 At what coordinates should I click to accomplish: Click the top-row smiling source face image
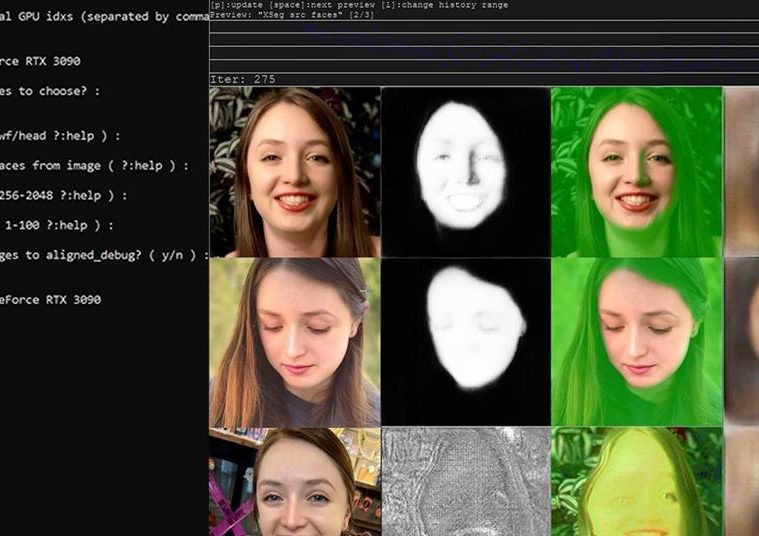[x=294, y=172]
